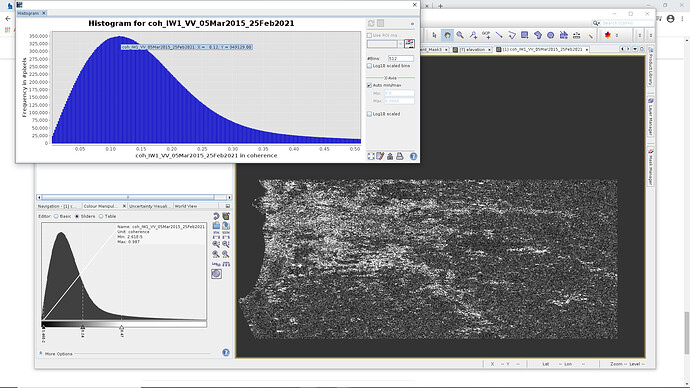The height and width of the screenshot is (388, 690).
Task: Refresh the histogram view
Action: [371, 23]
